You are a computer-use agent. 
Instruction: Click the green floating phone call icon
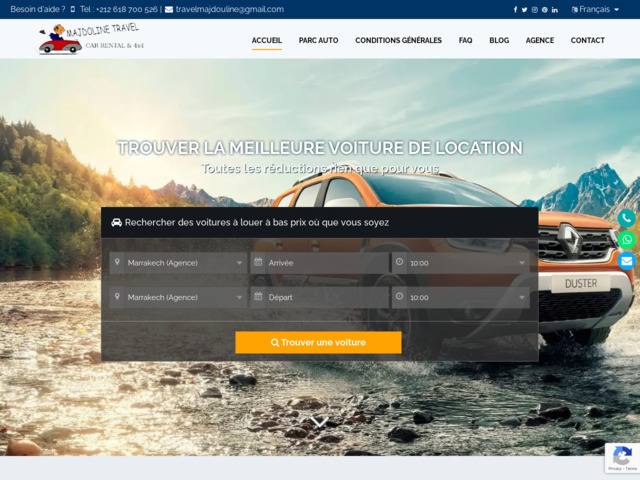coord(626,218)
